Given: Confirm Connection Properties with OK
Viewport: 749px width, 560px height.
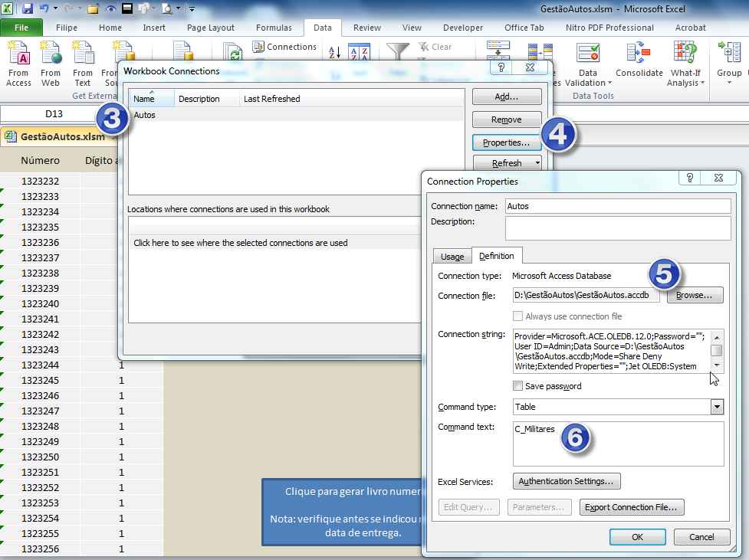Looking at the screenshot, I should [637, 536].
